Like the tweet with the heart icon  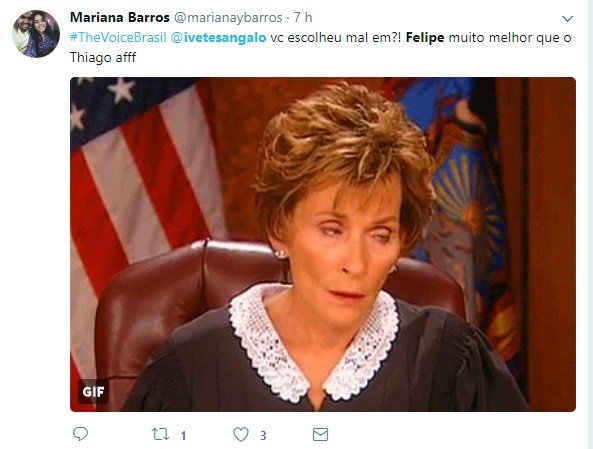(241, 434)
